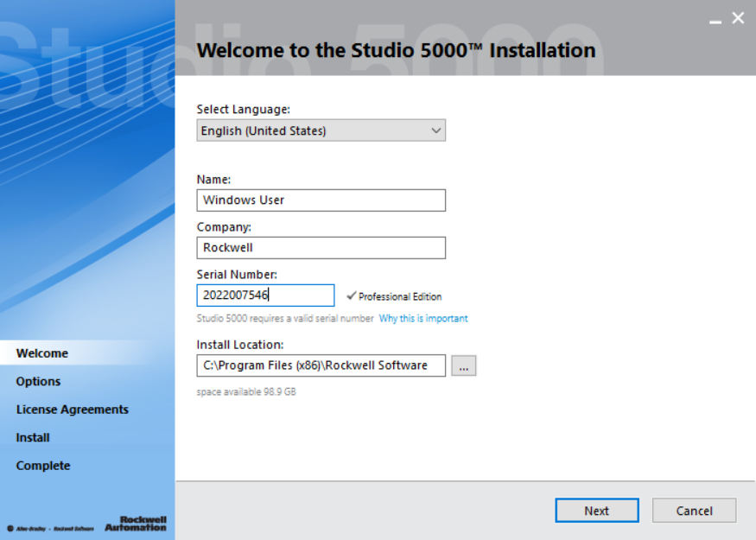Click the 'Serial Number:' label
Screen dimensions: 756x540
pos(237,275)
